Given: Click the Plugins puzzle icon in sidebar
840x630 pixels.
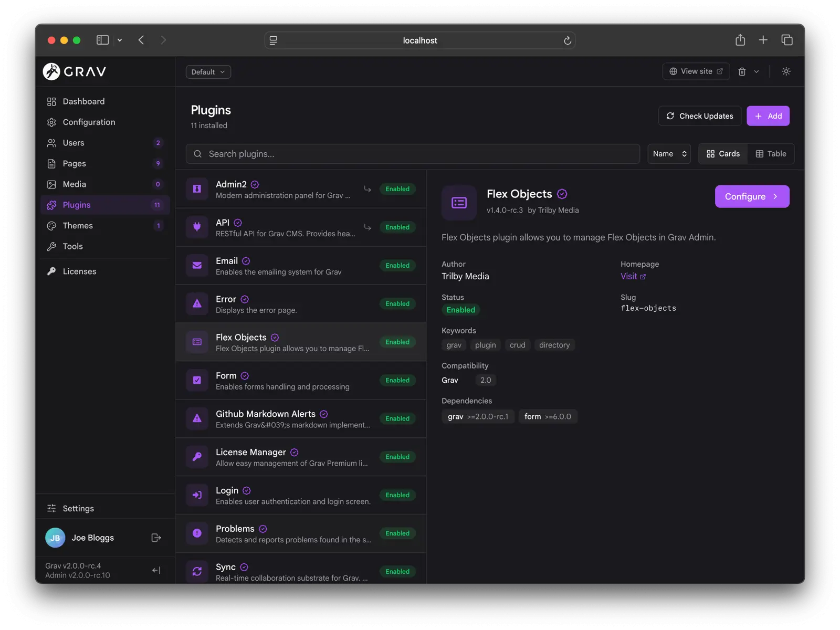Looking at the screenshot, I should tap(51, 205).
